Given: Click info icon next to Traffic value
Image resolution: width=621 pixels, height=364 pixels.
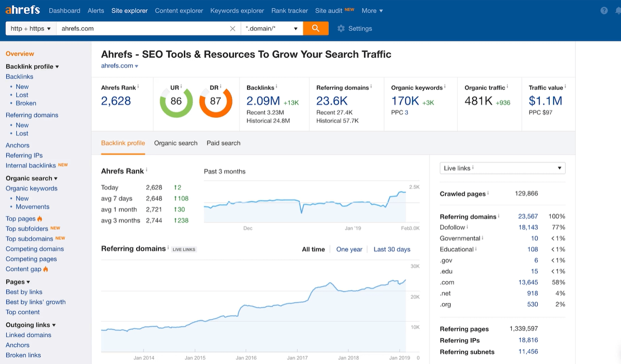Looking at the screenshot, I should [565, 87].
